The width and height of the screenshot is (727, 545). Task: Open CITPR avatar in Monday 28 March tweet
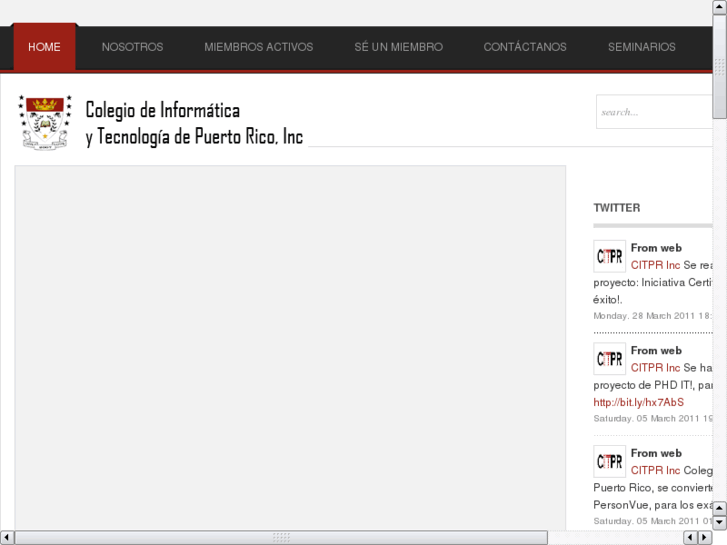click(x=609, y=256)
